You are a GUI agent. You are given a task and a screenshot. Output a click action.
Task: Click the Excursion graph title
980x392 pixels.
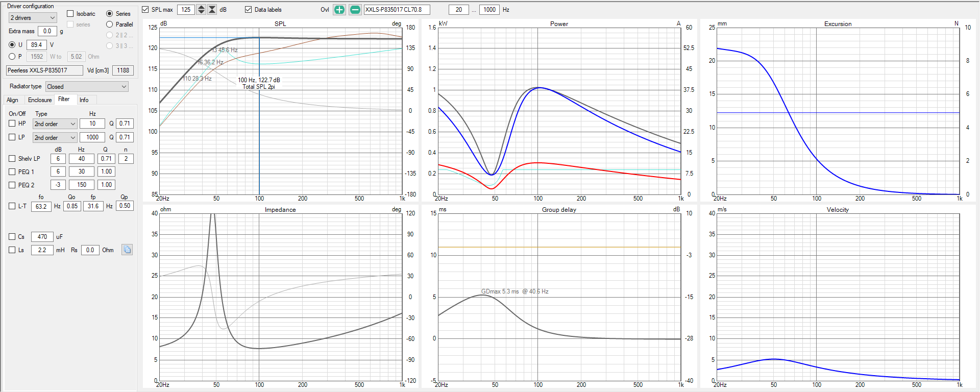click(x=838, y=24)
